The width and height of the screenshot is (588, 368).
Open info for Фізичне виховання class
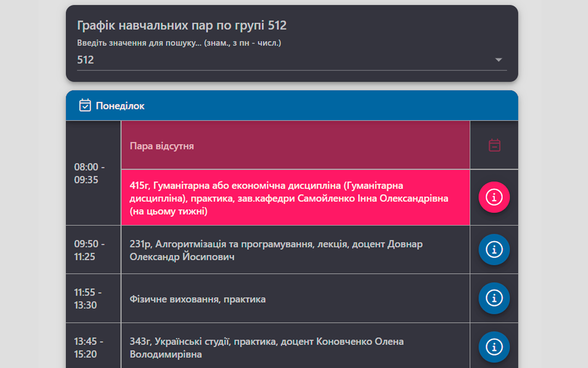494,298
